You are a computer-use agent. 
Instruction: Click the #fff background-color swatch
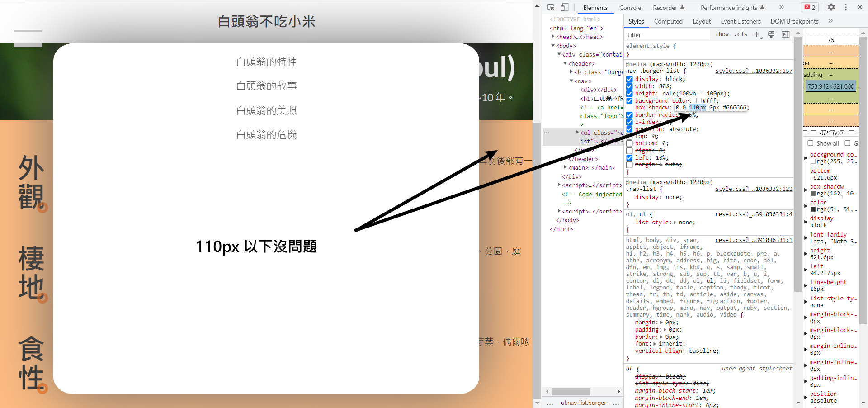click(699, 101)
